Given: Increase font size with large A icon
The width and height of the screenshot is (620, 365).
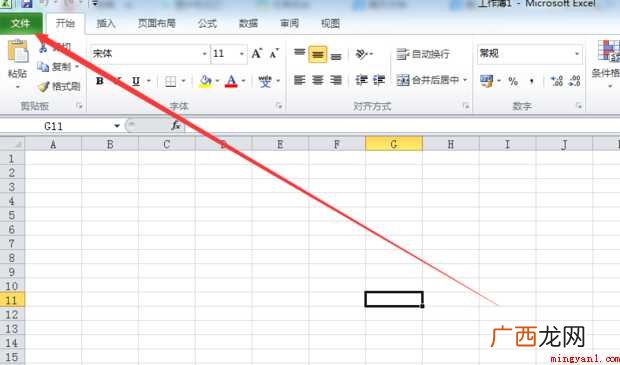Looking at the screenshot, I should click(257, 54).
